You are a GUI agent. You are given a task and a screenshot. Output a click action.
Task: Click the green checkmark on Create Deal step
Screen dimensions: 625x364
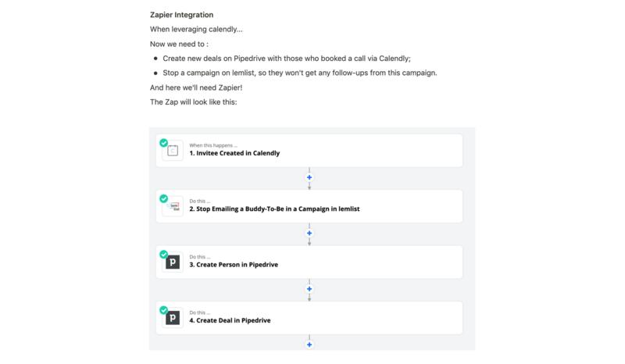(163, 310)
